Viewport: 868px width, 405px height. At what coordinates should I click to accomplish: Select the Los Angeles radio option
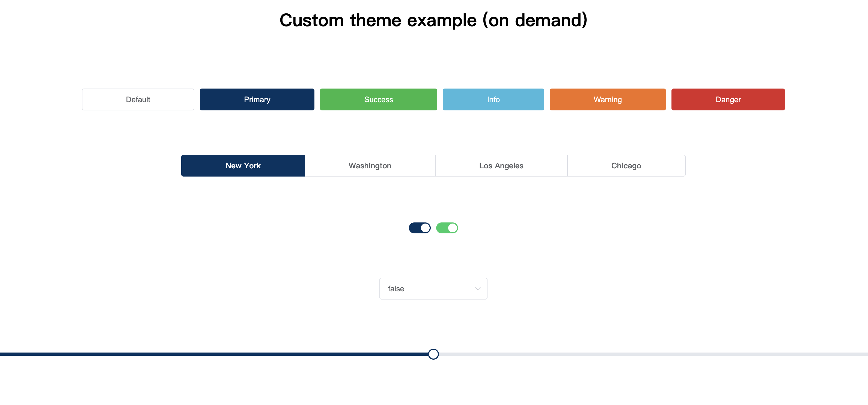[x=501, y=165]
